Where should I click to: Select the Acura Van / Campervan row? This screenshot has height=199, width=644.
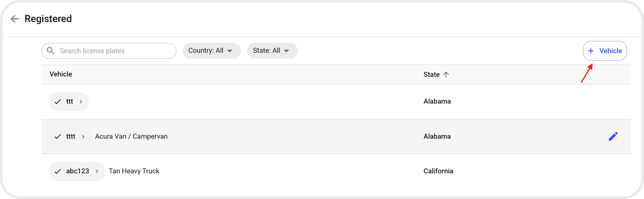click(x=336, y=136)
